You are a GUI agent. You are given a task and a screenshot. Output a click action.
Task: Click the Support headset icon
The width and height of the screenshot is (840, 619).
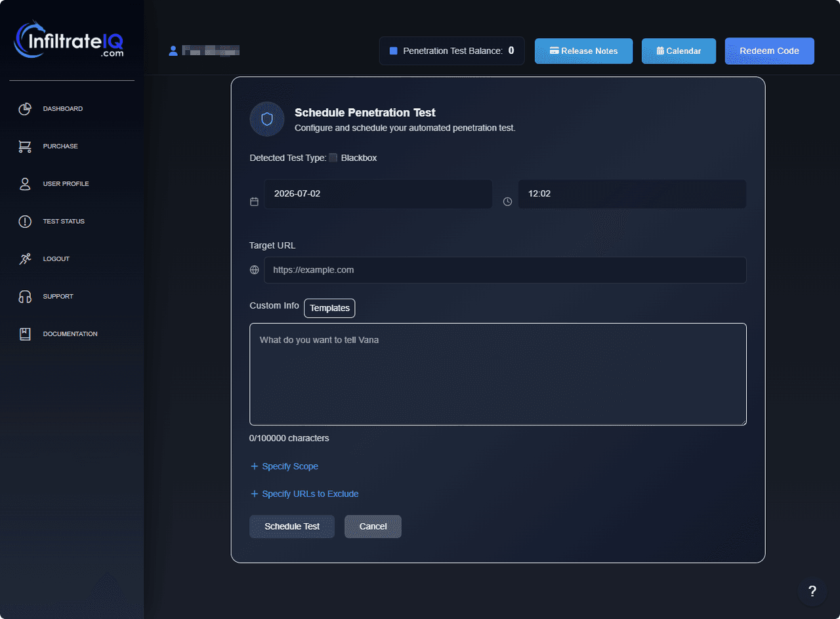point(25,297)
